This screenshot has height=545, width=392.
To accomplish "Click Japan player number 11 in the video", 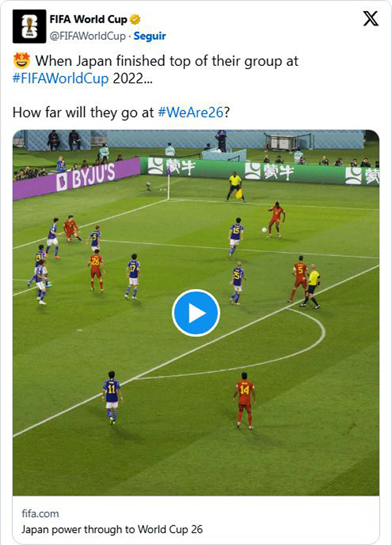I will (x=112, y=397).
